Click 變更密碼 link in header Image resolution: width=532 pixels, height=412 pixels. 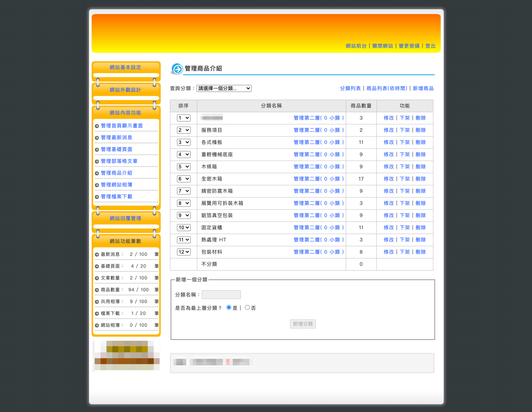point(409,46)
